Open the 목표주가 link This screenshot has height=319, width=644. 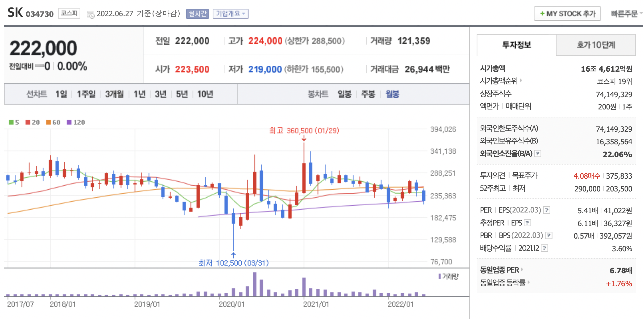[525, 175]
